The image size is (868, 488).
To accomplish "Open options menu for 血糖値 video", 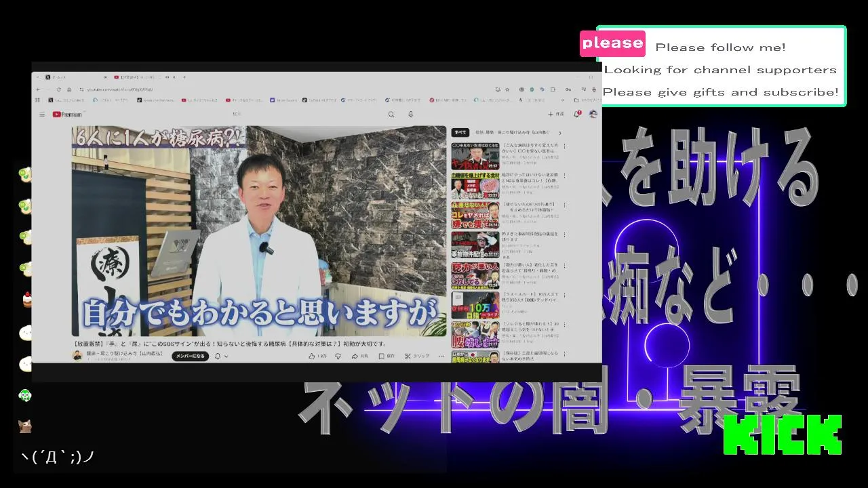I will (x=564, y=176).
